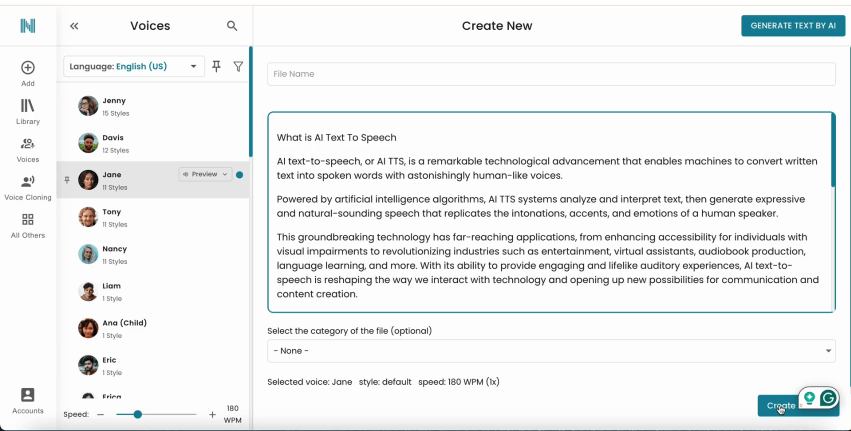Click the Voices panel title

pos(150,26)
